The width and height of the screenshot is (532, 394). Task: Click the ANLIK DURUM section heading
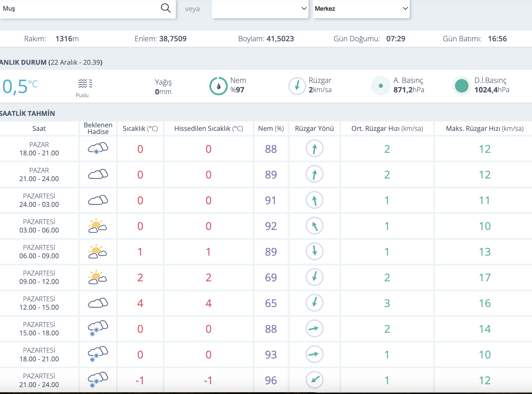tap(51, 62)
